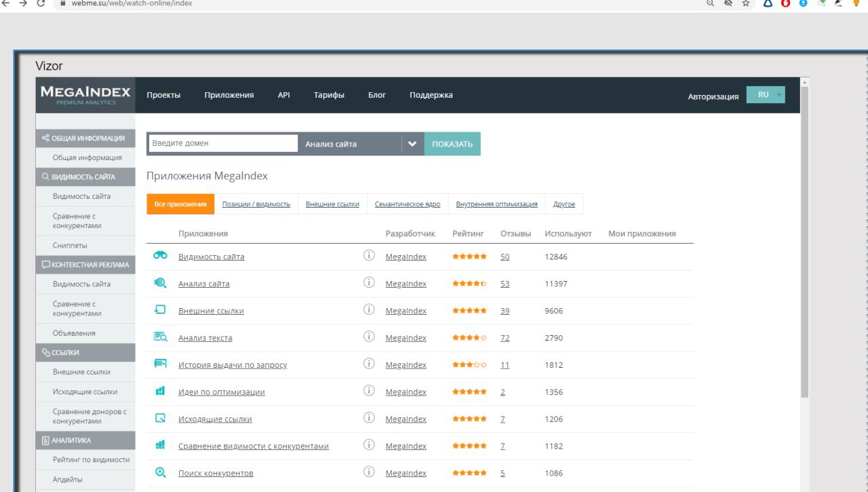
Task: Click the icon beside Исходящие ссылки app row
Action: coord(161,418)
